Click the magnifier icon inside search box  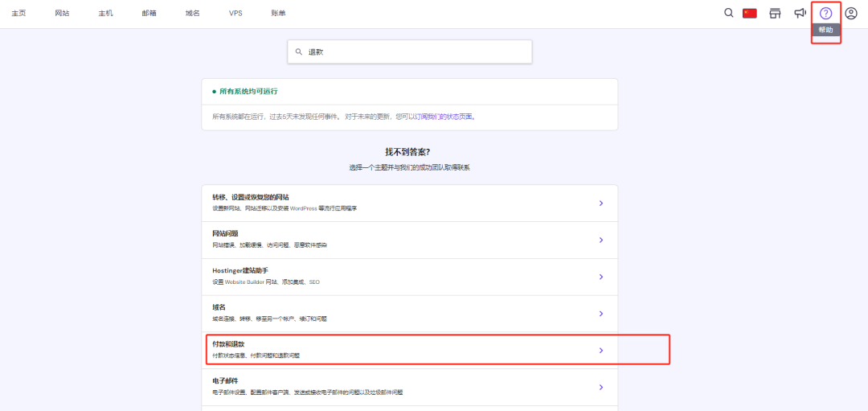click(x=299, y=51)
